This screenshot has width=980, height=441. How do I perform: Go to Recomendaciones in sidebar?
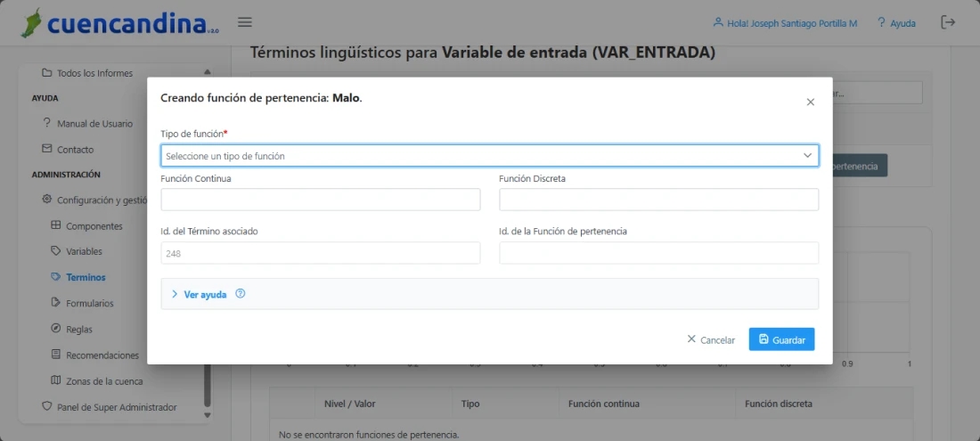(102, 355)
